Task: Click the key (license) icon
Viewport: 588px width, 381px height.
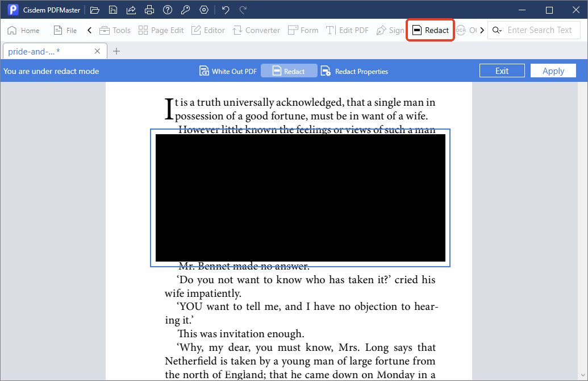Action: click(x=185, y=10)
